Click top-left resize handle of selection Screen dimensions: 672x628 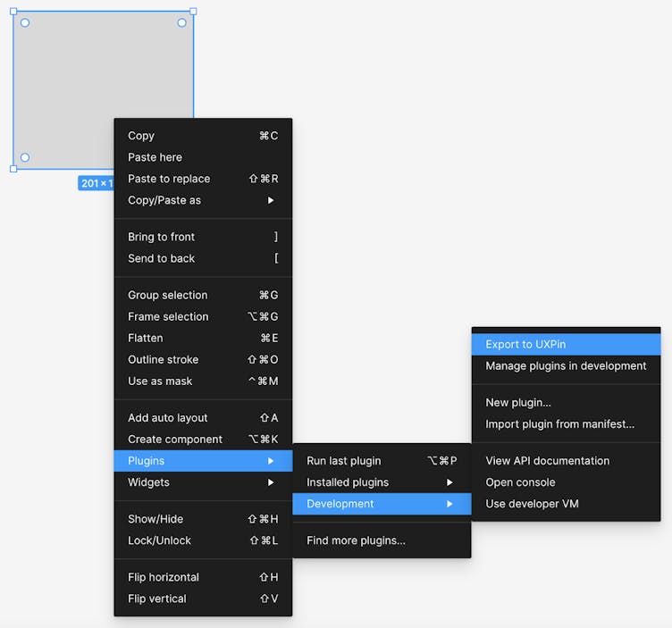[x=13, y=12]
